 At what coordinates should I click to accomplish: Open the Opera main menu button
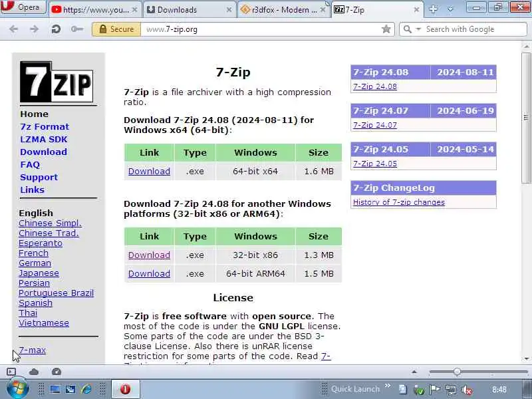pyautogui.click(x=23, y=7)
